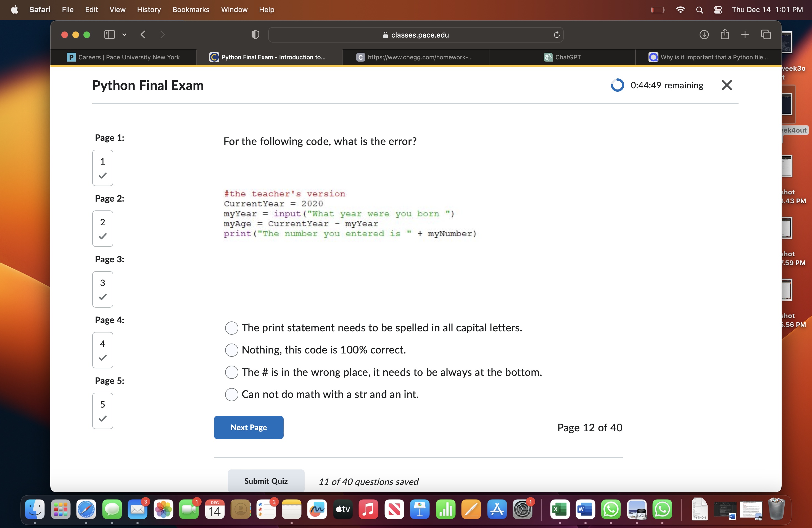This screenshot has height=528, width=812.
Task: Select answer 'Nothing, this code is 100% correct'
Action: pyautogui.click(x=232, y=350)
